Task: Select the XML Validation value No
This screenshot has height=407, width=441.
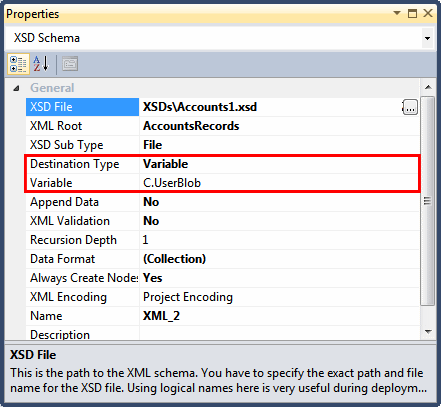Action: click(151, 221)
